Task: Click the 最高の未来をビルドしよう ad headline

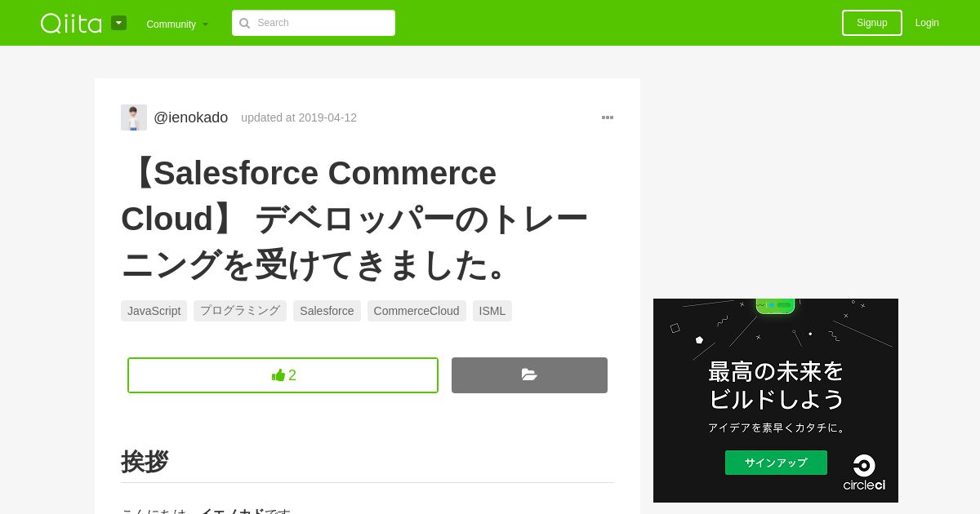Action: pyautogui.click(x=776, y=385)
